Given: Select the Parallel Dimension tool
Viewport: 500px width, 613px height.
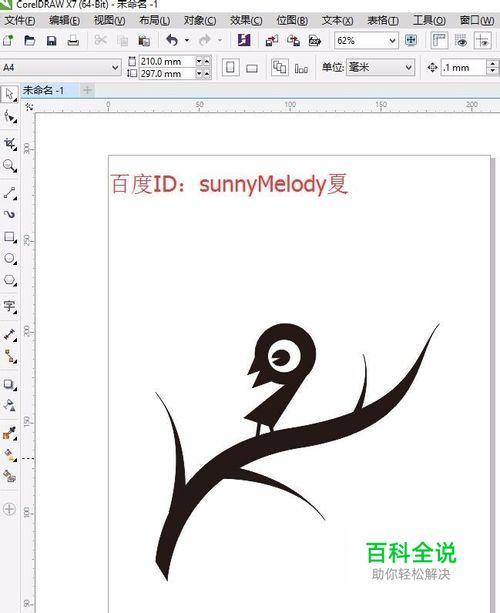Looking at the screenshot, I should point(9,334).
